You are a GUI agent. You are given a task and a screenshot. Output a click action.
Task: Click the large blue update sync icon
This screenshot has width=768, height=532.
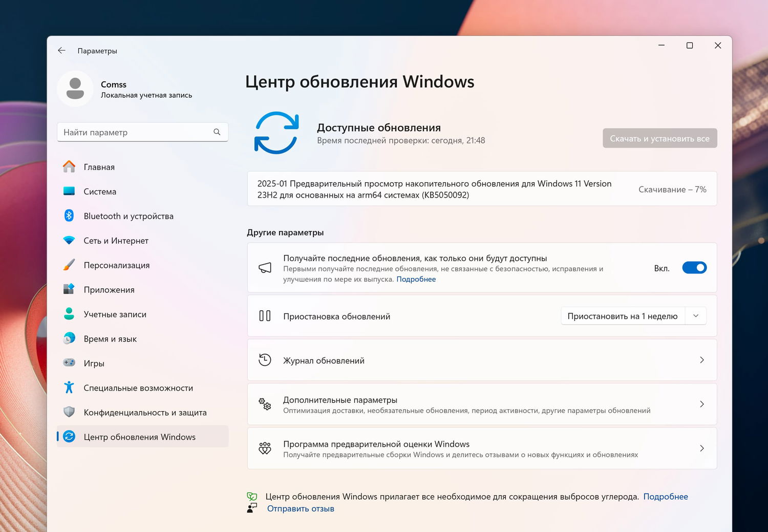276,133
